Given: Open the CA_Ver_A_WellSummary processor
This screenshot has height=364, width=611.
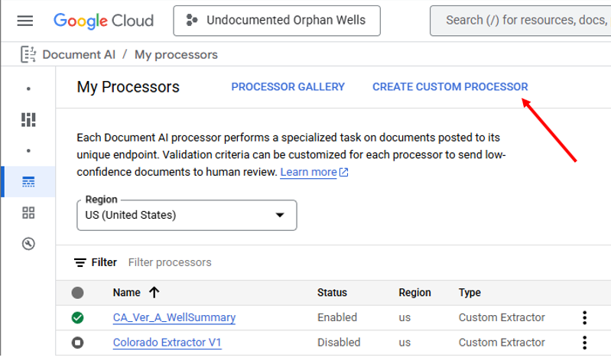Looking at the screenshot, I should click(x=174, y=317).
